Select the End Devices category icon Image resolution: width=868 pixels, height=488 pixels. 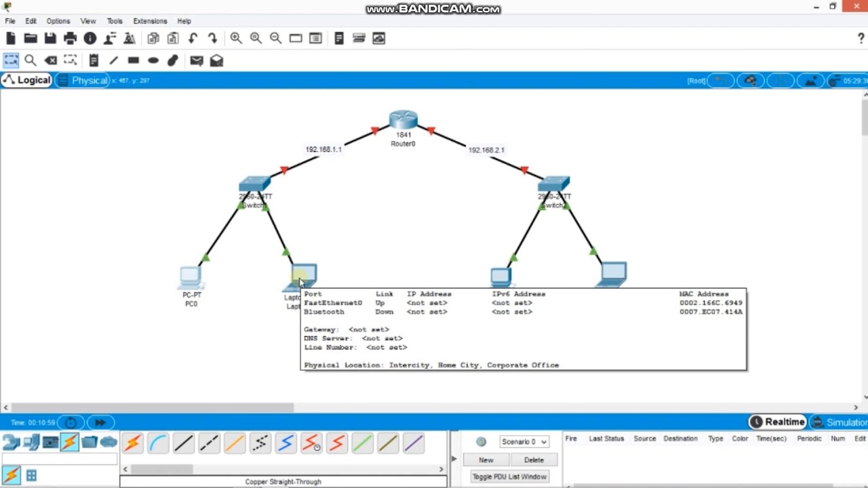(x=31, y=443)
